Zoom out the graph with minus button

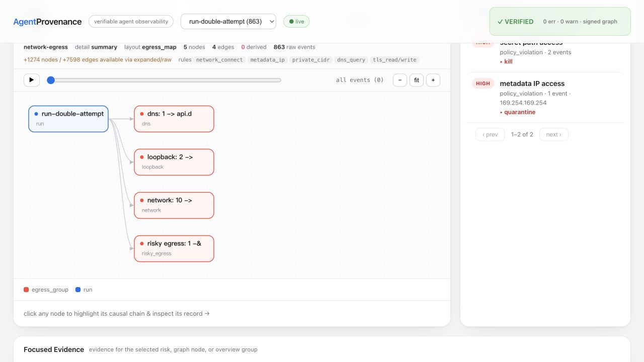[x=400, y=80]
